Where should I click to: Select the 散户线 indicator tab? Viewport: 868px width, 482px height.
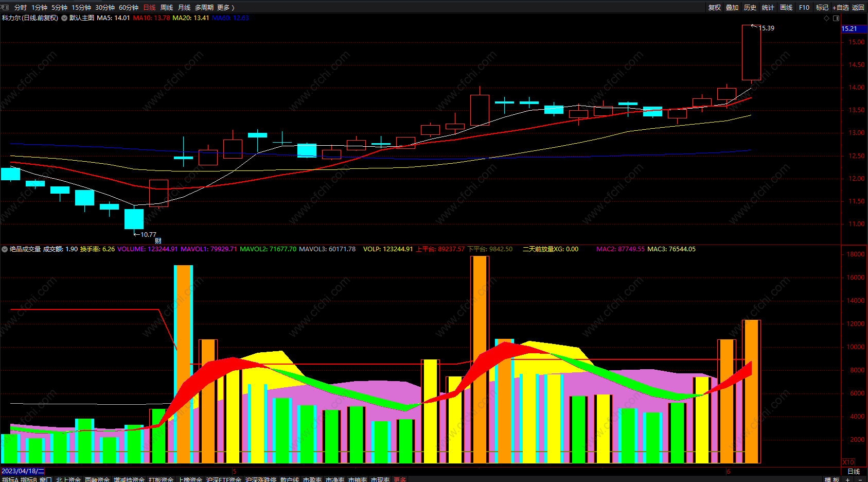(290, 479)
